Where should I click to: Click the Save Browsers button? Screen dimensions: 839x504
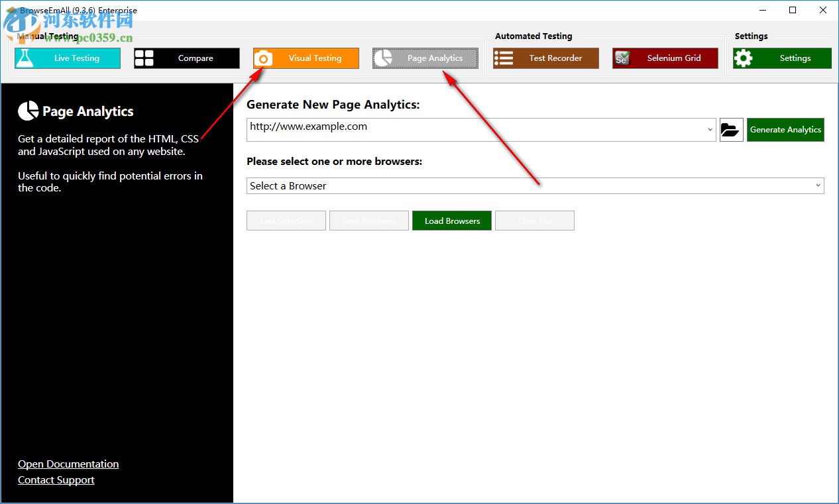[369, 221]
